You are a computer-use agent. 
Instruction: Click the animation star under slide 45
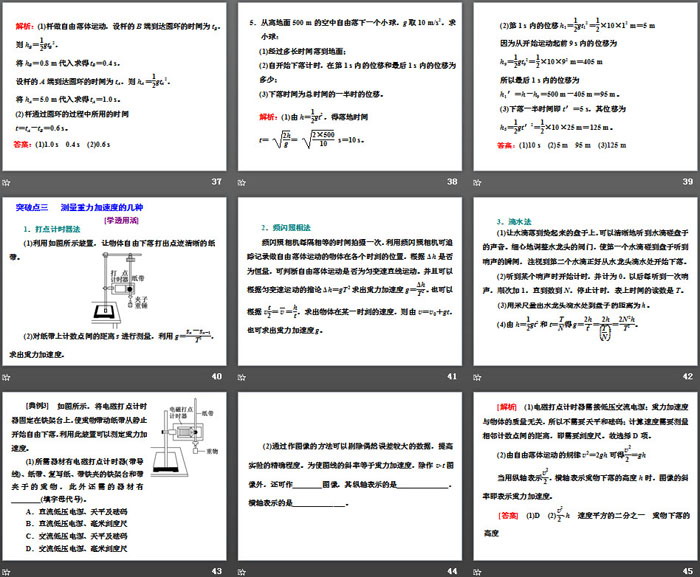(475, 570)
